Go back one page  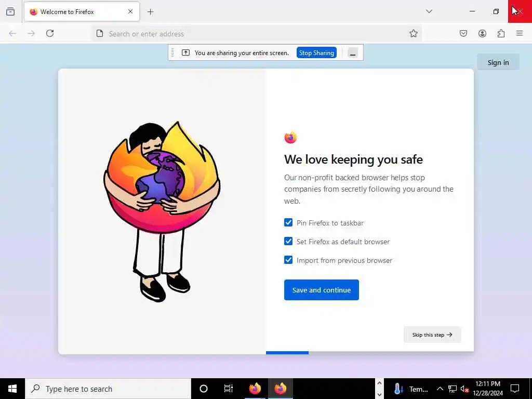coord(12,33)
